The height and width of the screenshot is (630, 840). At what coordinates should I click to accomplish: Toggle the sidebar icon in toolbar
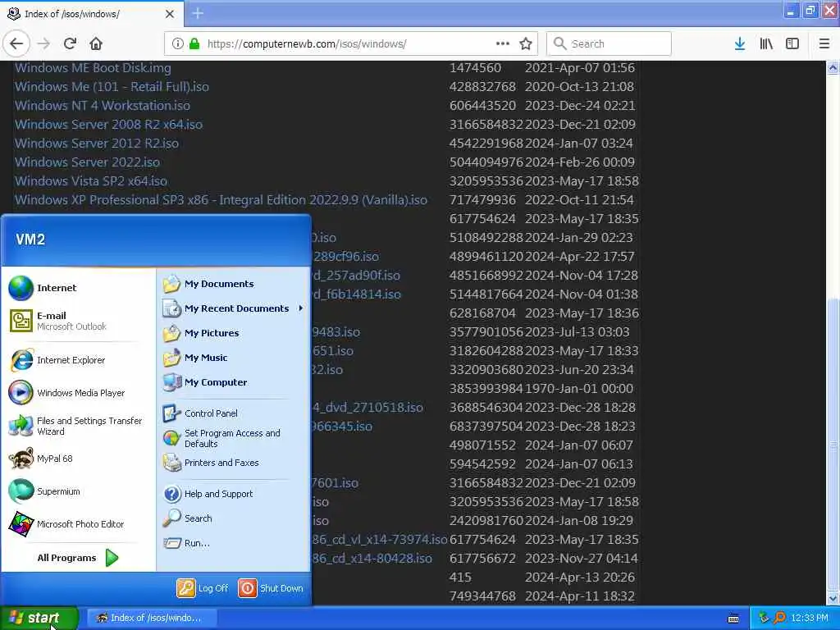792,43
